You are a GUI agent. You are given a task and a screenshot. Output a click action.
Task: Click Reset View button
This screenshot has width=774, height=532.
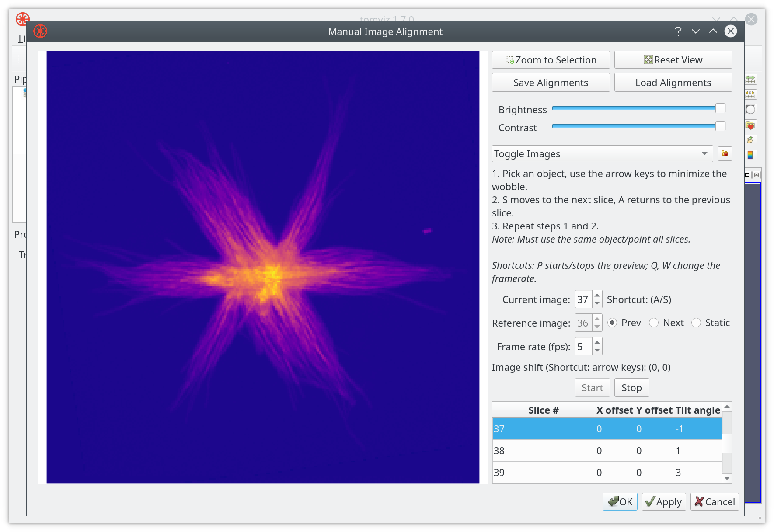(673, 60)
